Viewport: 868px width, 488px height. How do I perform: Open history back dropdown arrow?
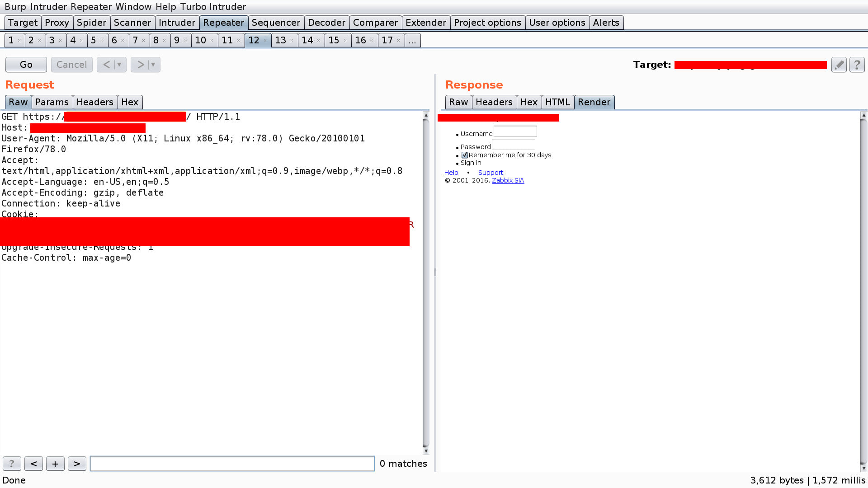[x=119, y=65]
